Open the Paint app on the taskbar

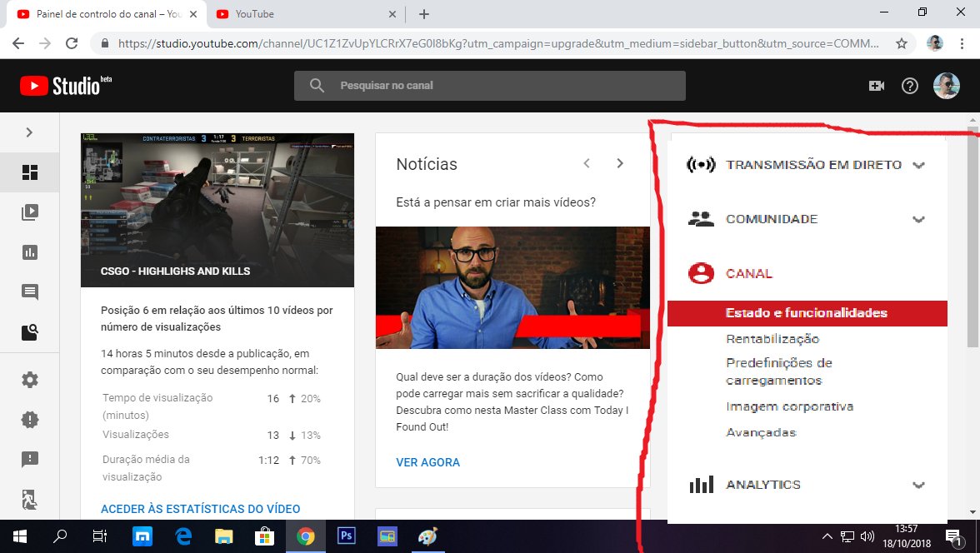pos(428,536)
